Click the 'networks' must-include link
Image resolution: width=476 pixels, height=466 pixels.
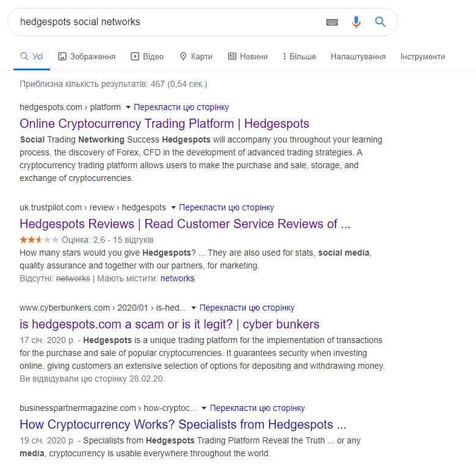(x=177, y=278)
